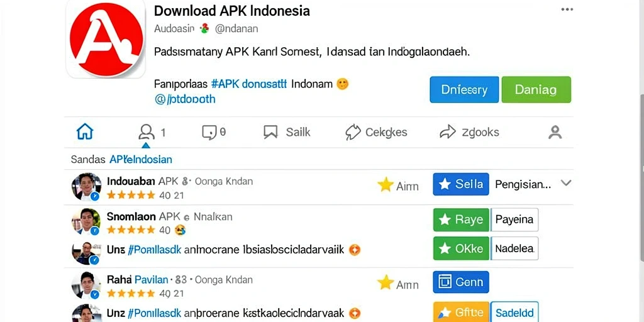Go to the Home tab icon
This screenshot has width=644, height=322.
[x=85, y=132]
